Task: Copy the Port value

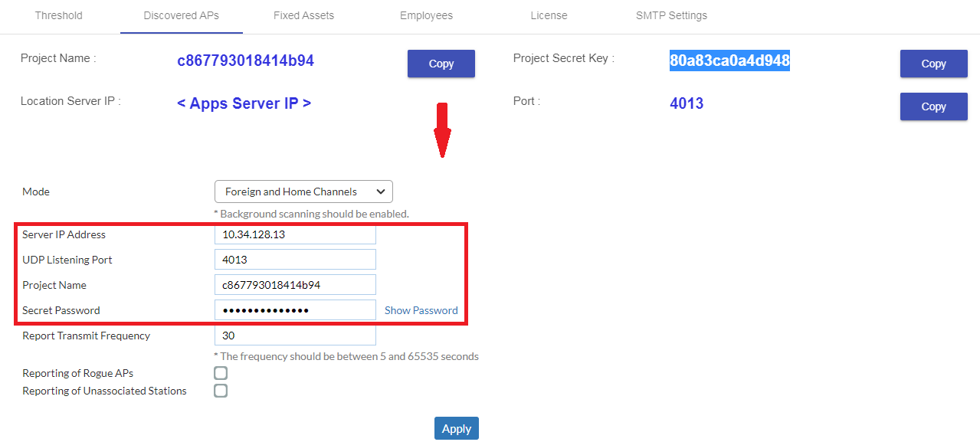Action: click(x=933, y=106)
